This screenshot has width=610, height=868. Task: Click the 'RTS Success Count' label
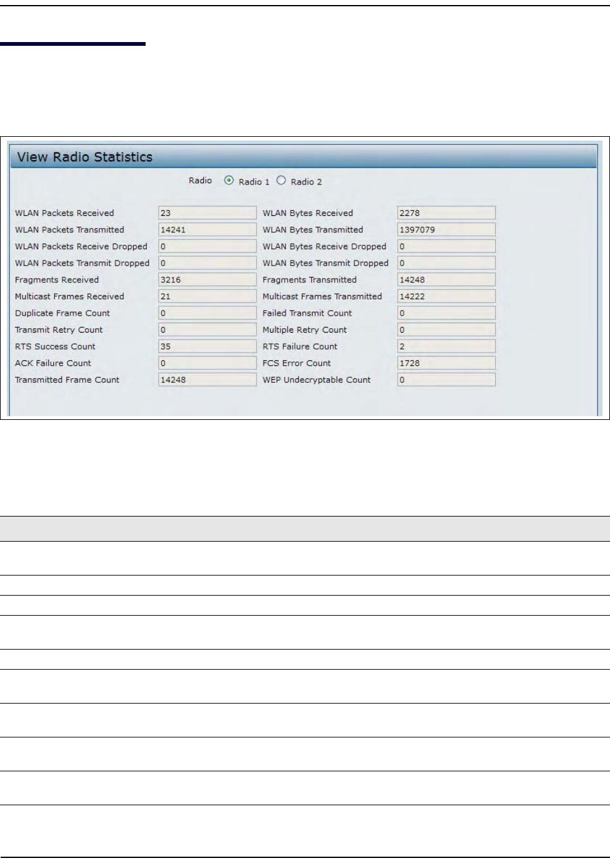pos(55,346)
